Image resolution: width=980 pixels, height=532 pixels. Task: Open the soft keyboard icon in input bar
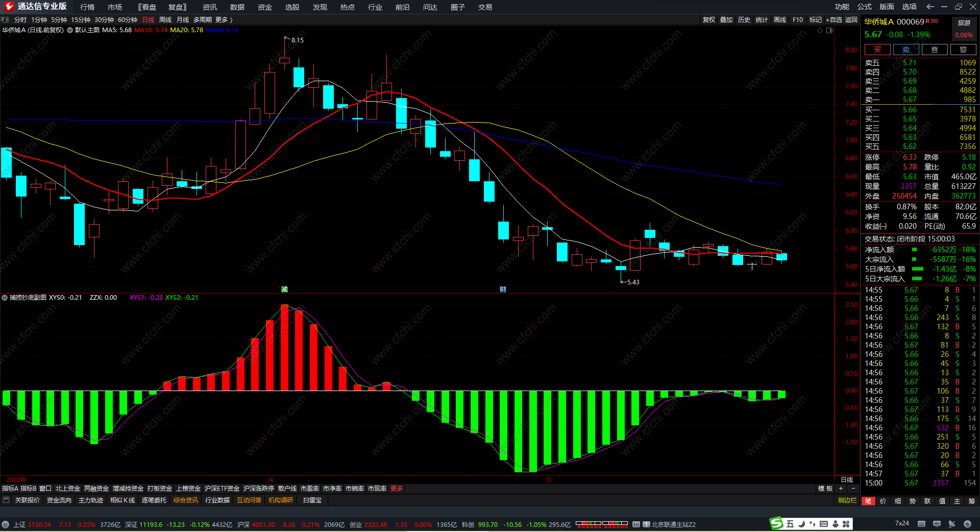pyautogui.click(x=824, y=524)
